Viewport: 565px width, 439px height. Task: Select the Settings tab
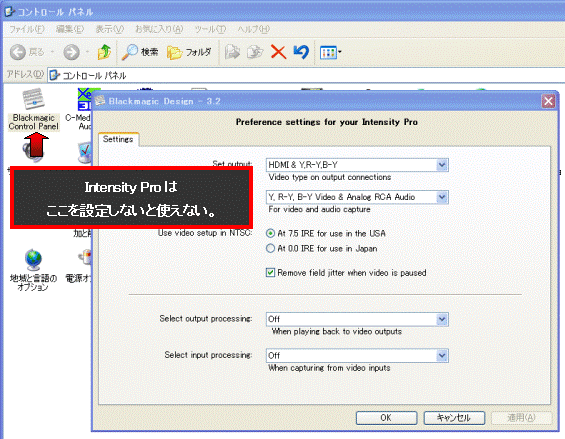point(118,139)
